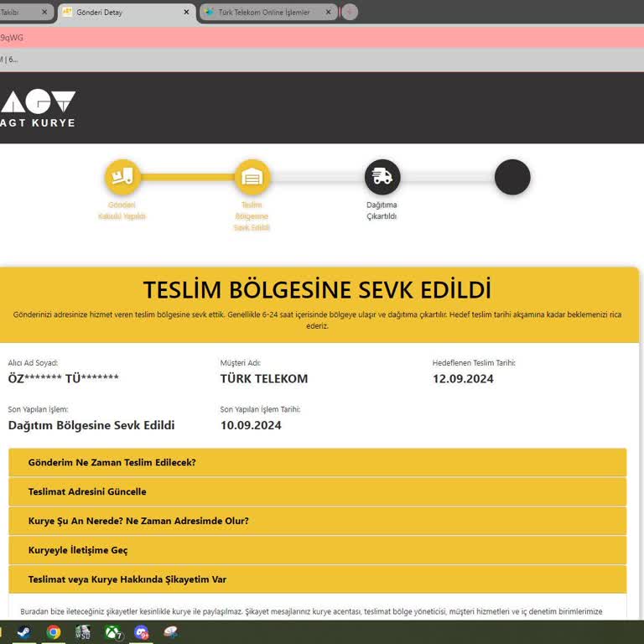Click the Gönderi Kabulü Yapıldı step icon

coord(122,177)
